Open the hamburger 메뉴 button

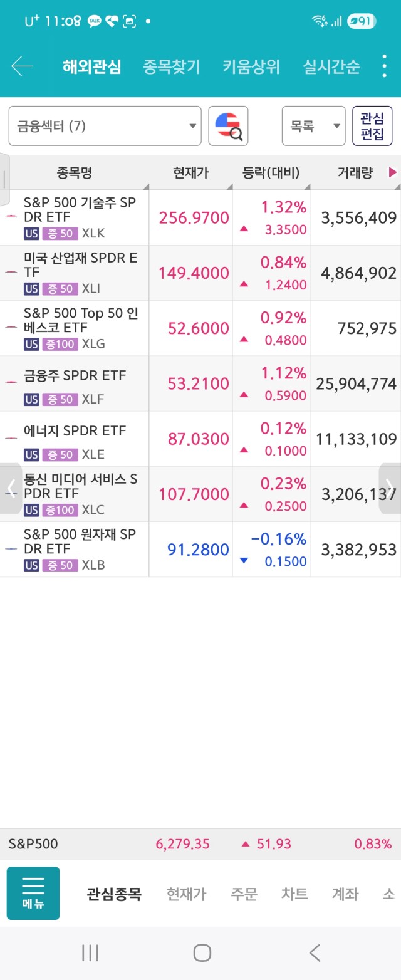point(33,893)
